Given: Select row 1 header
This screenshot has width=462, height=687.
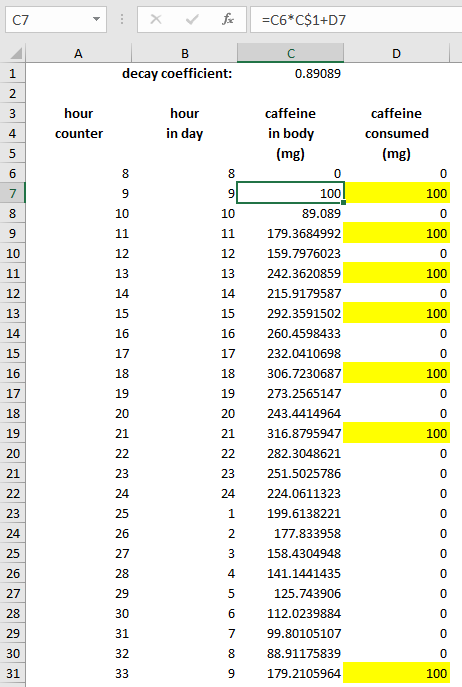Looking at the screenshot, I should coord(13,74).
